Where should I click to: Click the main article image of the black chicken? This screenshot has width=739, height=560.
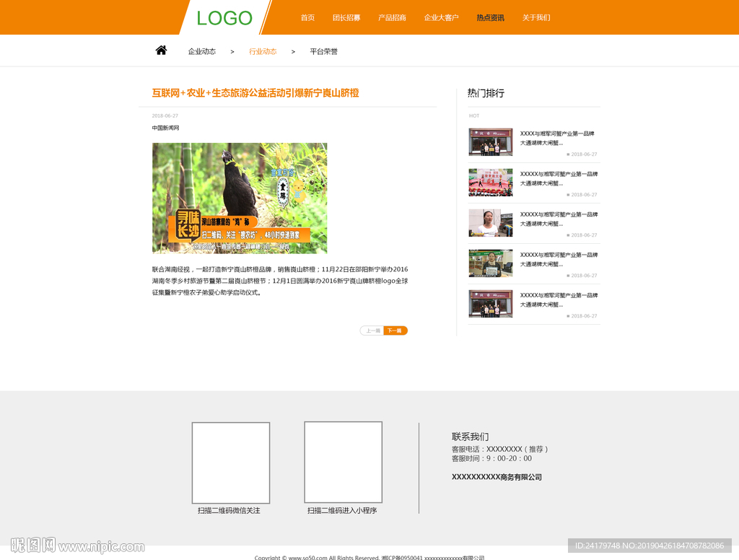[x=240, y=198]
